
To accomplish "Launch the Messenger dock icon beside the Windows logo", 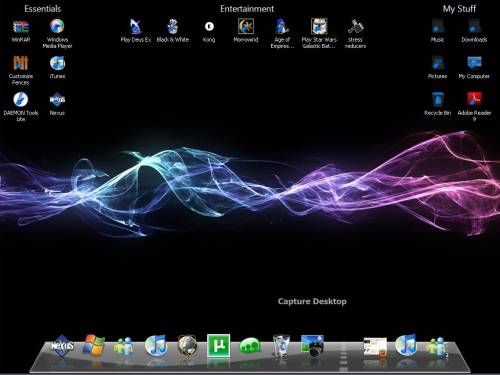I will click(x=124, y=346).
